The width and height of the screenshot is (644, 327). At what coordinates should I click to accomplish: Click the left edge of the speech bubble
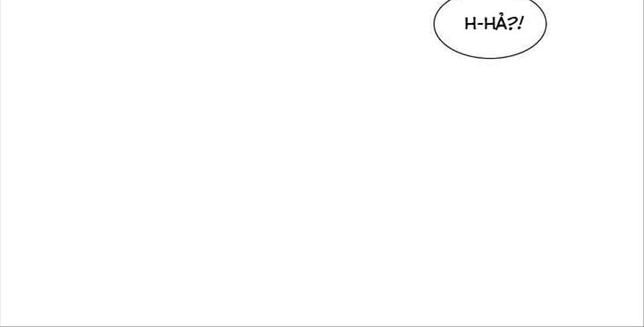click(x=434, y=24)
